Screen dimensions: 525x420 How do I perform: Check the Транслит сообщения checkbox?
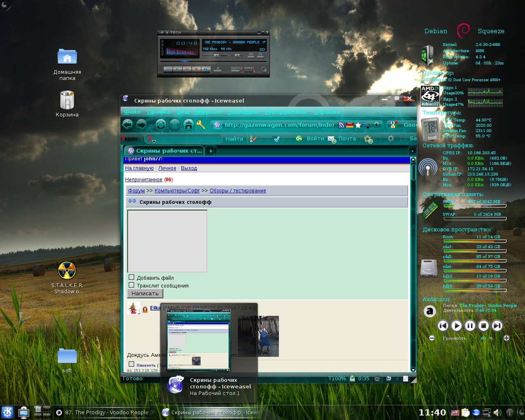(132, 285)
